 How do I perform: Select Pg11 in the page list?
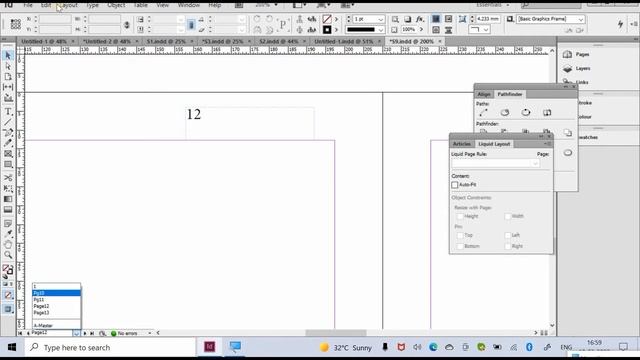point(56,300)
